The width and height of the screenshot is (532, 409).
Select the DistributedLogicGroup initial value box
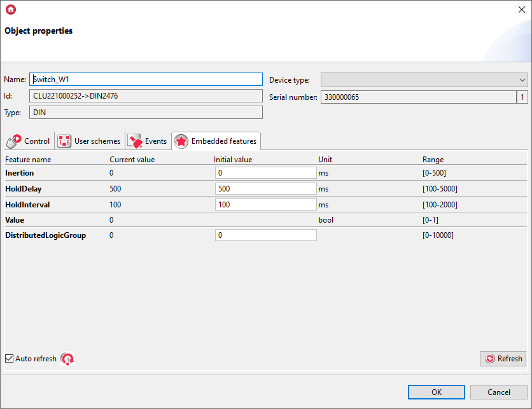coord(265,235)
